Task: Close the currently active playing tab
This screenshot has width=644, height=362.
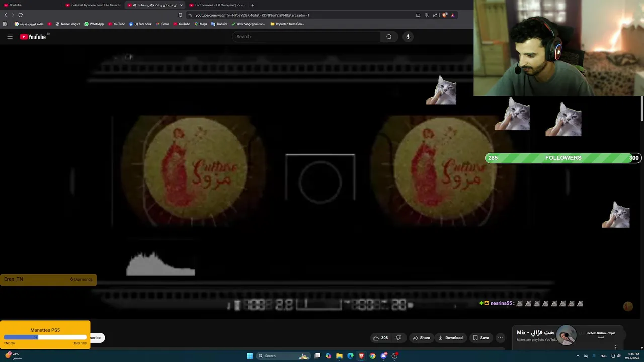Action: click(x=181, y=5)
